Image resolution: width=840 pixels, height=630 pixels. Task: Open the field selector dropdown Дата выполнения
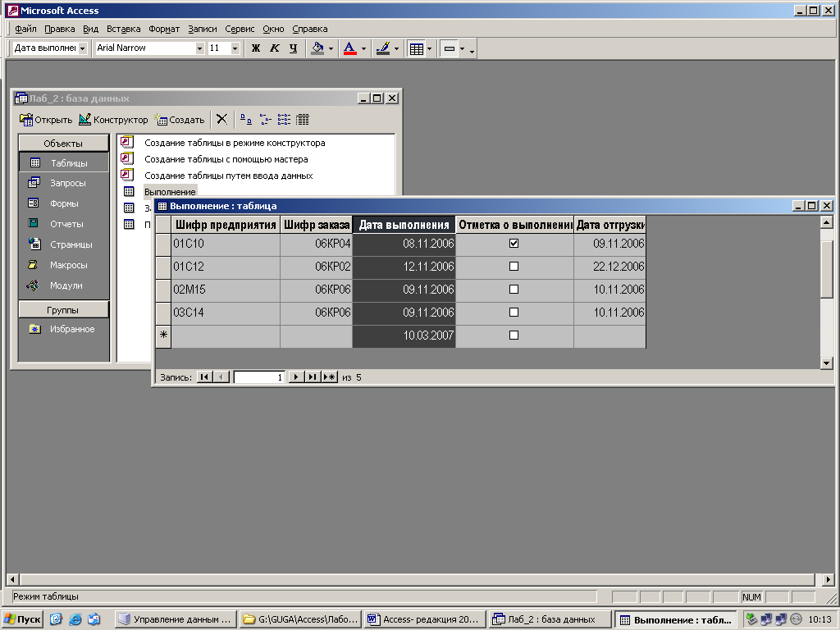(83, 48)
